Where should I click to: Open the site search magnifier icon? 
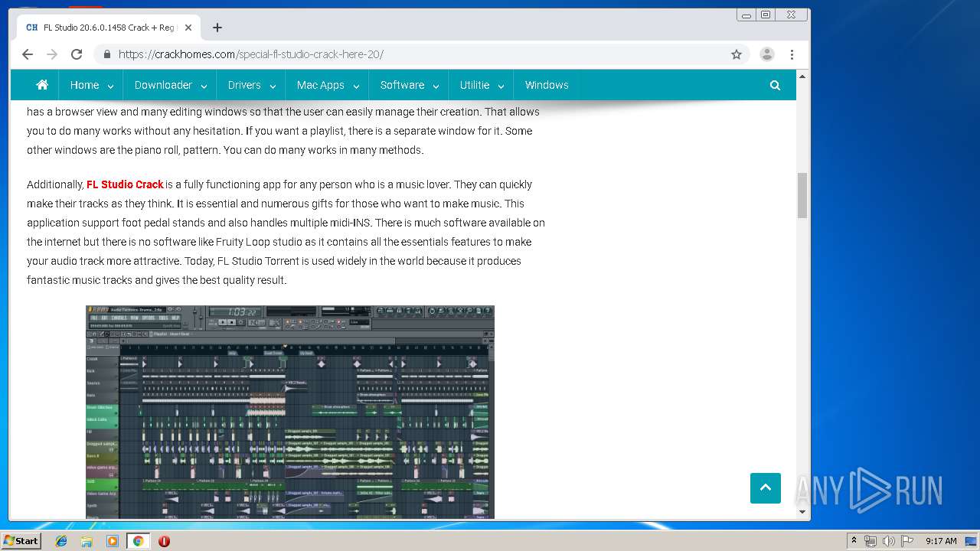pos(775,85)
